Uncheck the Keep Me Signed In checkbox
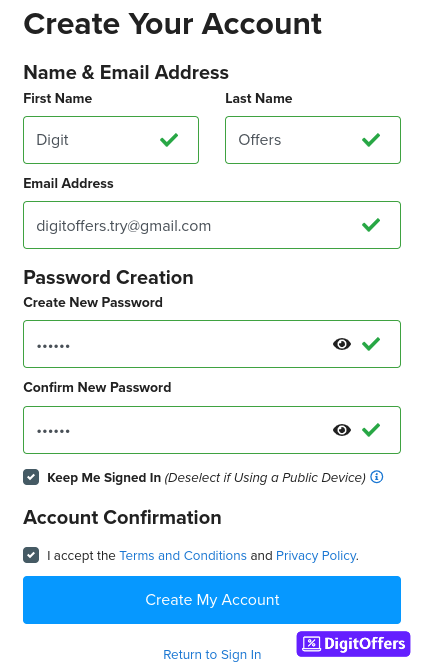Image resolution: width=423 pixels, height=669 pixels. (31, 477)
